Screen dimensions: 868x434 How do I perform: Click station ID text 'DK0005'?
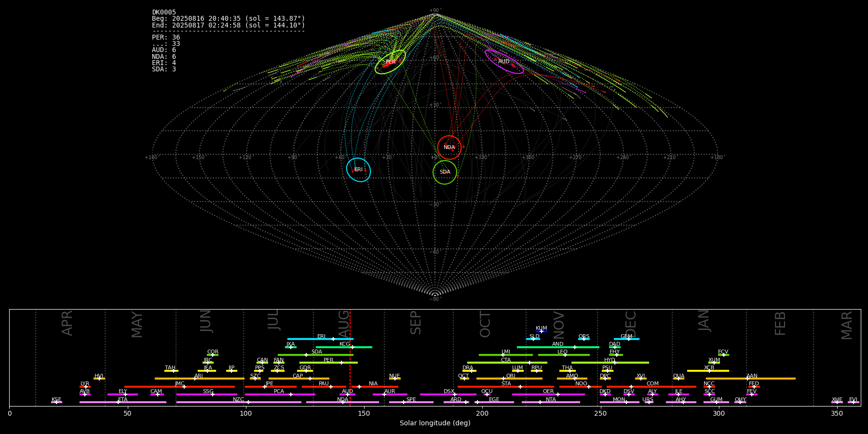(164, 13)
